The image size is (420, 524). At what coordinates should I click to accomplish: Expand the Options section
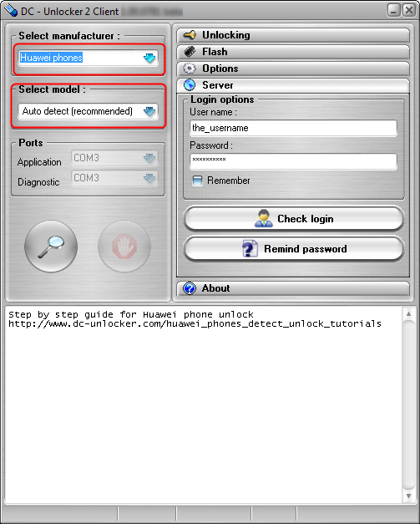(293, 69)
